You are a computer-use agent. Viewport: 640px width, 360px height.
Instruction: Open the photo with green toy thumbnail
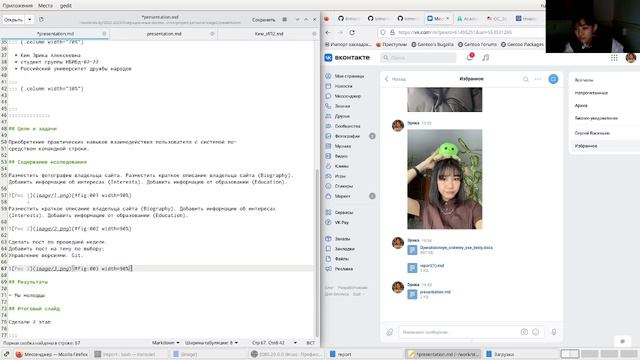[444, 179]
